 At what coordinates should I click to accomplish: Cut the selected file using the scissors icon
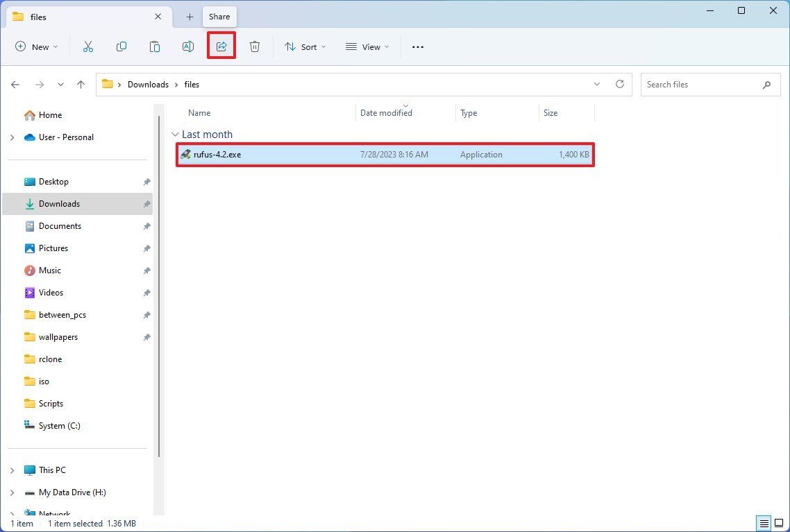[x=88, y=46]
